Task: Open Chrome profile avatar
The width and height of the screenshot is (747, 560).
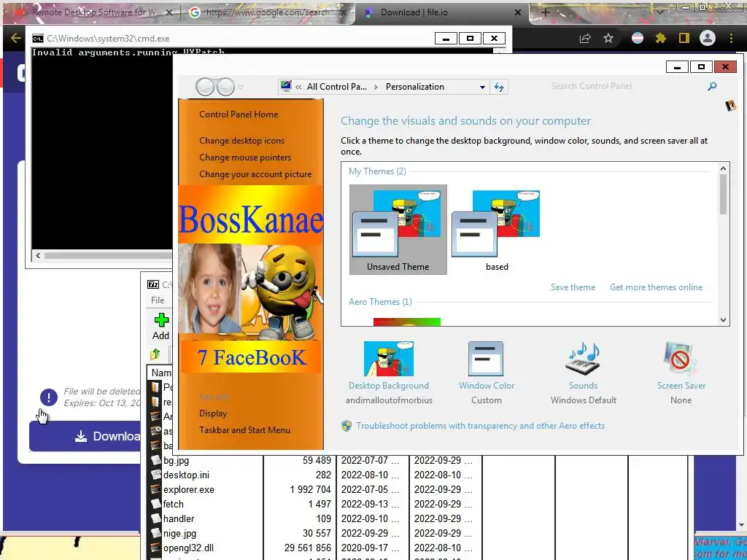Action: (708, 38)
